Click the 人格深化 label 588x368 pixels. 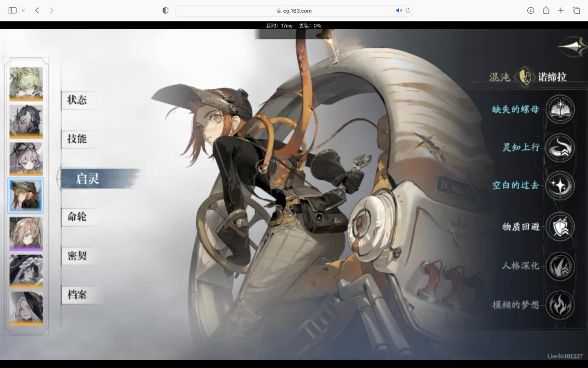521,266
